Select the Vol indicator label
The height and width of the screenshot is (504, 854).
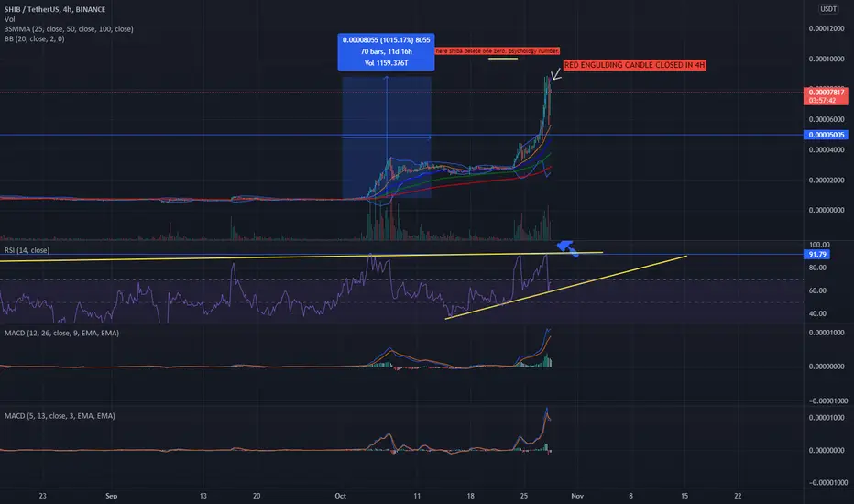point(10,19)
